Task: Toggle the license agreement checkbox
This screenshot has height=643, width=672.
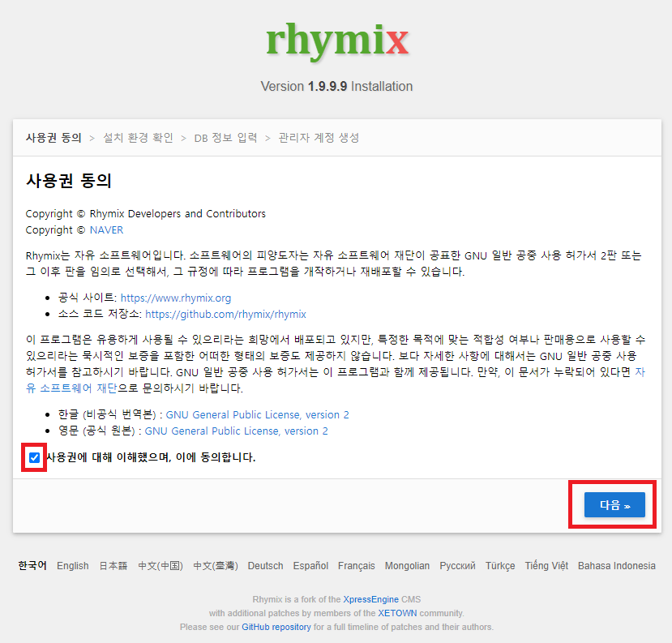Action: (33, 458)
